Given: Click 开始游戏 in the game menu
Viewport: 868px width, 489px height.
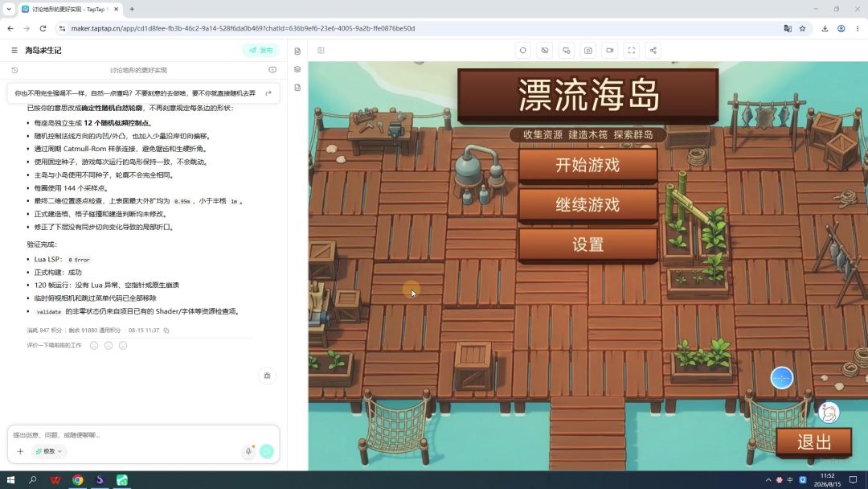Looking at the screenshot, I should pos(588,165).
